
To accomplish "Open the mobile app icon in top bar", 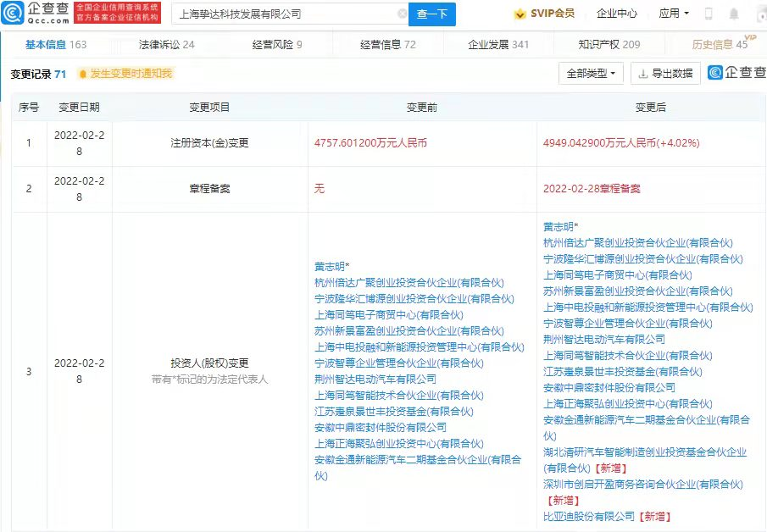I will tap(707, 13).
